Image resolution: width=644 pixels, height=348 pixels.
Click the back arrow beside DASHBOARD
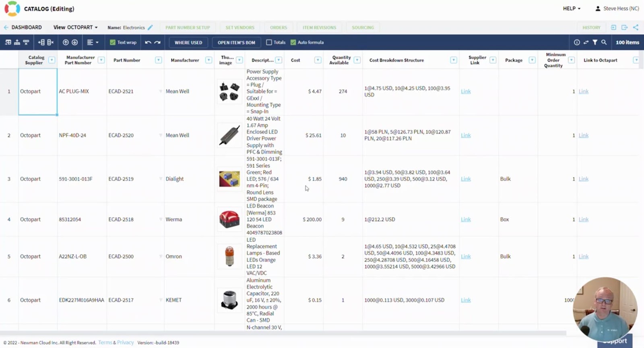[6, 27]
